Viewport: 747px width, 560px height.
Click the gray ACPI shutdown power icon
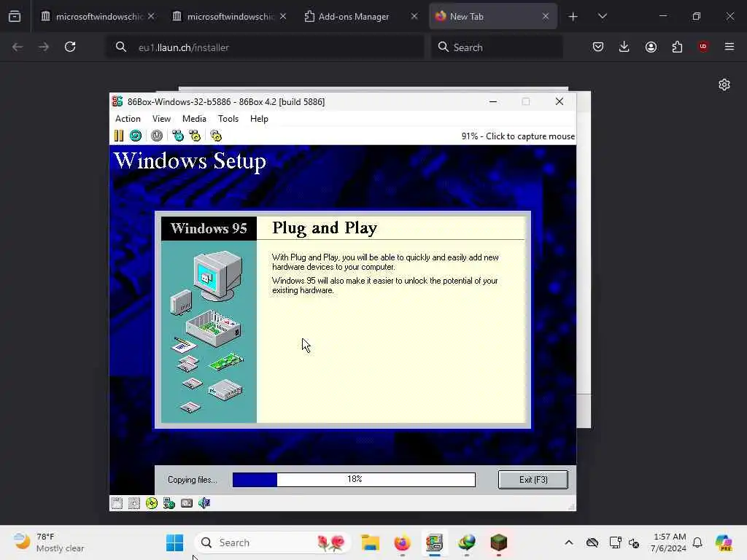click(157, 136)
